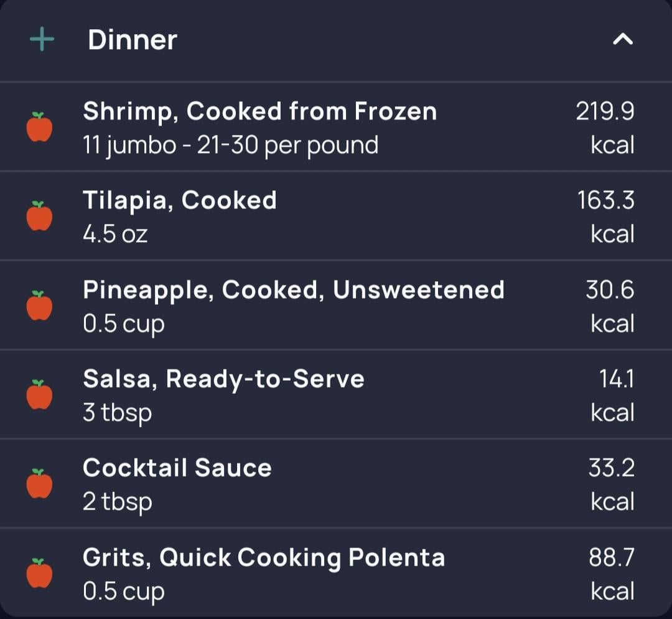Tap the apple icon beside Pineapple entry
Image resolution: width=672 pixels, height=619 pixels.
[39, 305]
